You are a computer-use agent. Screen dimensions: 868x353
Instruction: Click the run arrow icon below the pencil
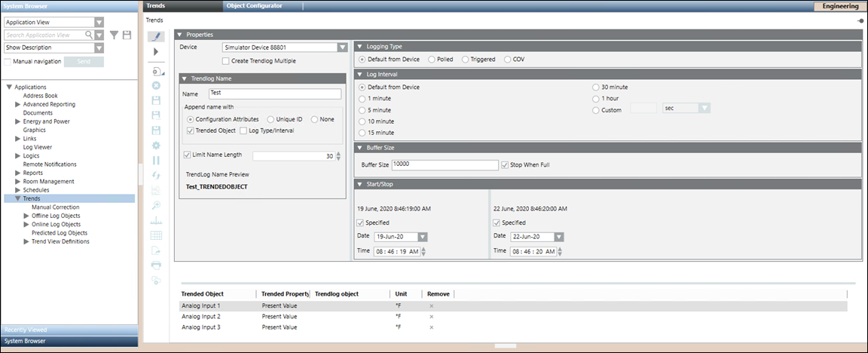156,52
